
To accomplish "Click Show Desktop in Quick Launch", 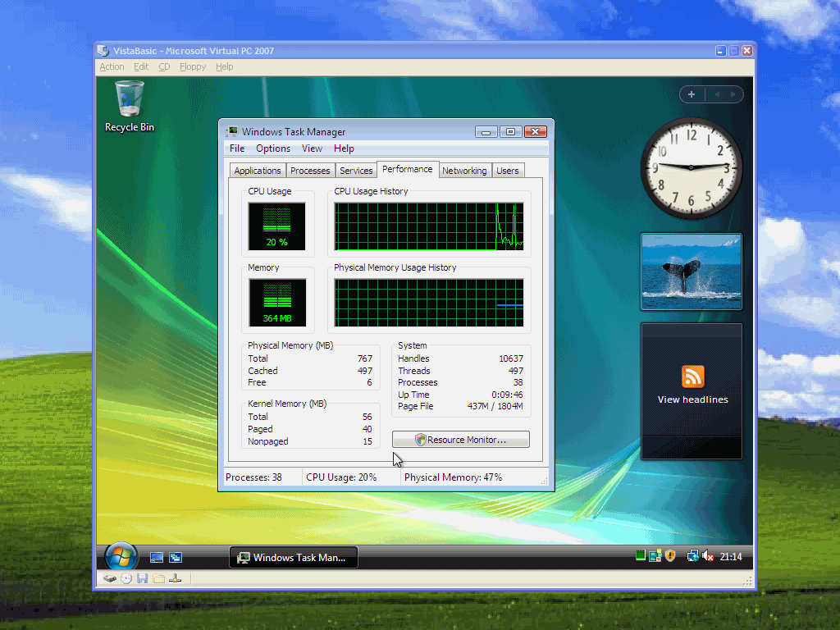I will click(x=157, y=558).
